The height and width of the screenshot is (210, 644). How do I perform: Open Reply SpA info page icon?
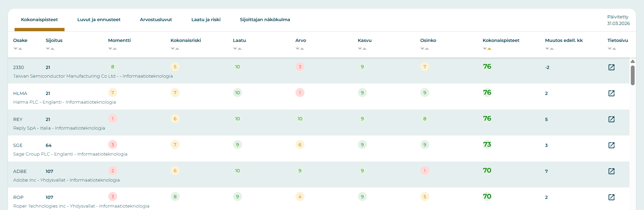coord(611,119)
